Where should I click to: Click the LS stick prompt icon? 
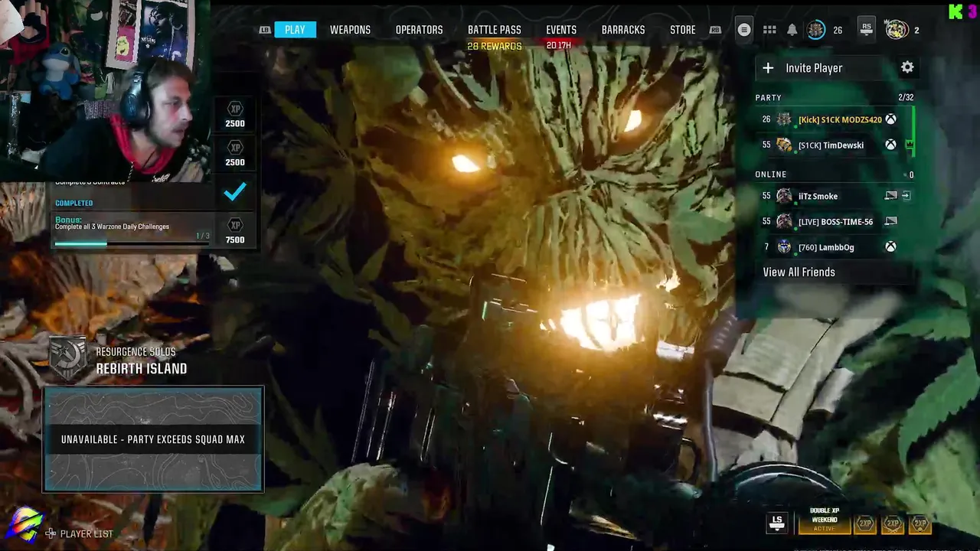click(x=777, y=522)
